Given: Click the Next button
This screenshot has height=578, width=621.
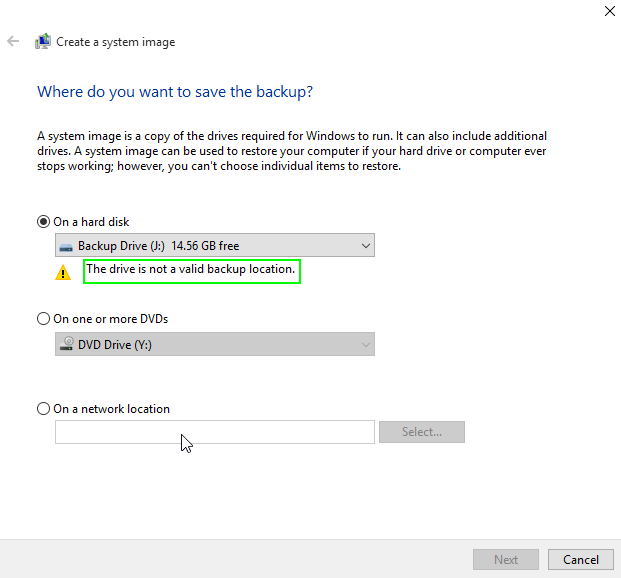Looking at the screenshot, I should (x=506, y=560).
